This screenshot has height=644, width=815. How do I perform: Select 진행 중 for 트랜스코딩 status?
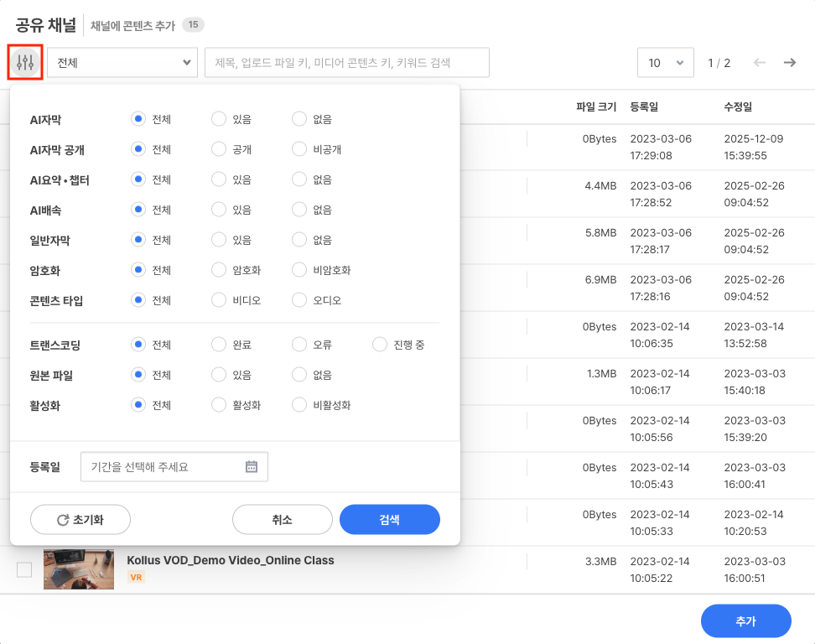(379, 344)
